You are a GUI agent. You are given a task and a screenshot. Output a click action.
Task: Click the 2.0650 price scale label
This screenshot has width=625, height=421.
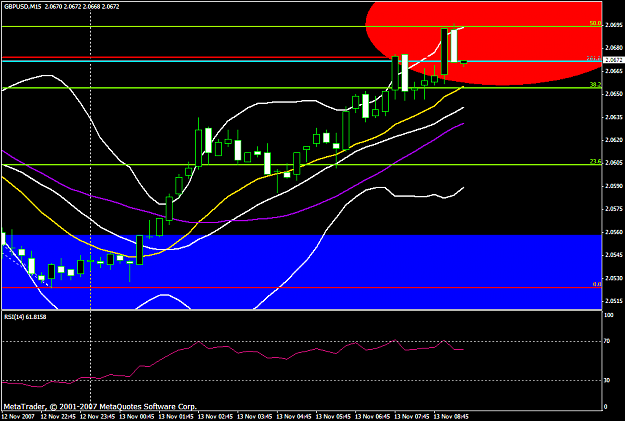pyautogui.click(x=613, y=94)
